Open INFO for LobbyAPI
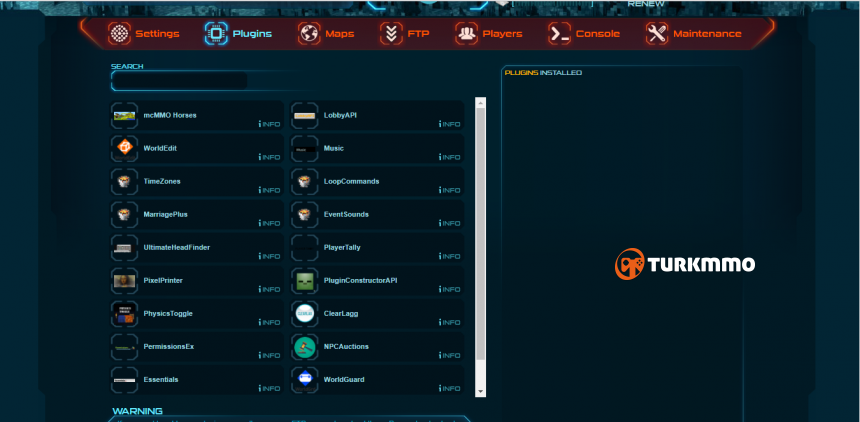 [449, 125]
